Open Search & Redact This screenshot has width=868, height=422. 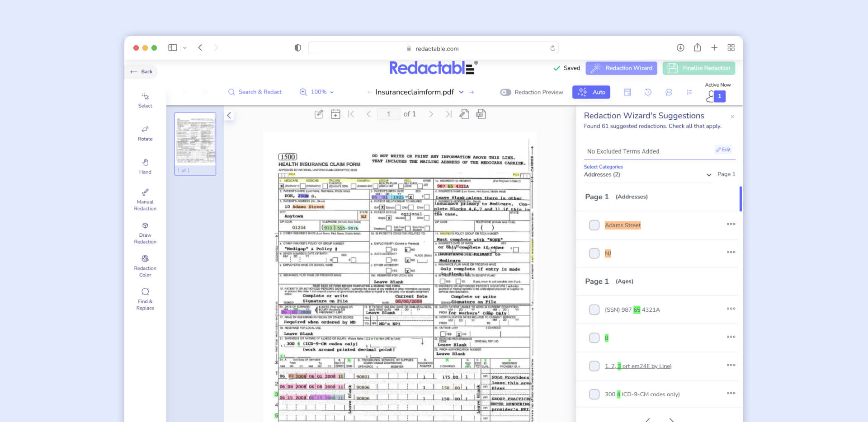[x=255, y=92]
